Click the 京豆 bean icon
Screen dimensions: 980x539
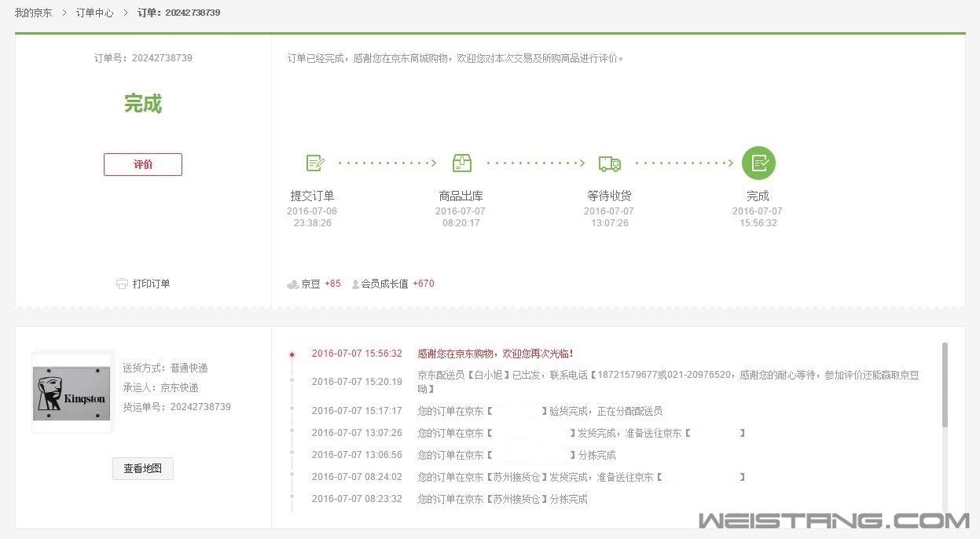[x=293, y=284]
